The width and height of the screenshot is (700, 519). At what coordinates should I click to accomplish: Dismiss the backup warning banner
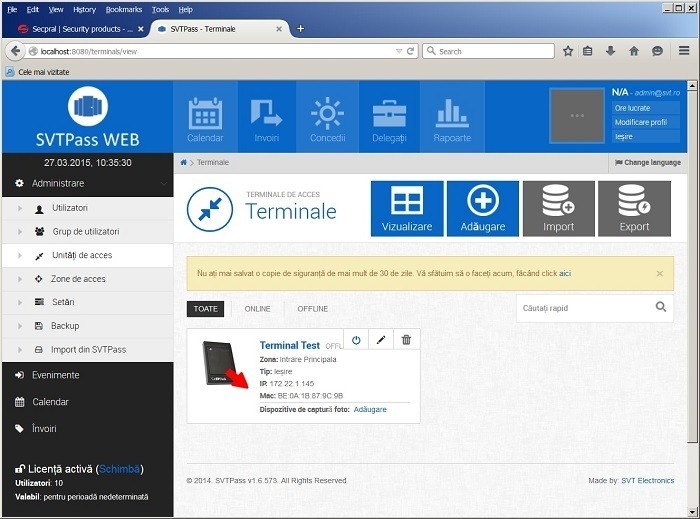pyautogui.click(x=659, y=273)
